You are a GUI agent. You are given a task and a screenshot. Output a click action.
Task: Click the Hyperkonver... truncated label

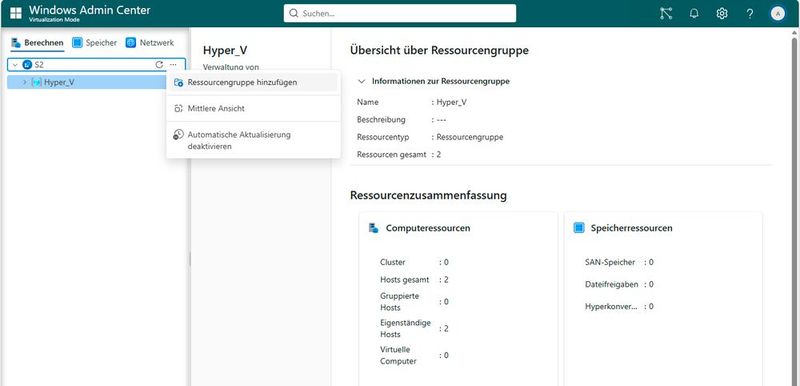pyautogui.click(x=611, y=306)
